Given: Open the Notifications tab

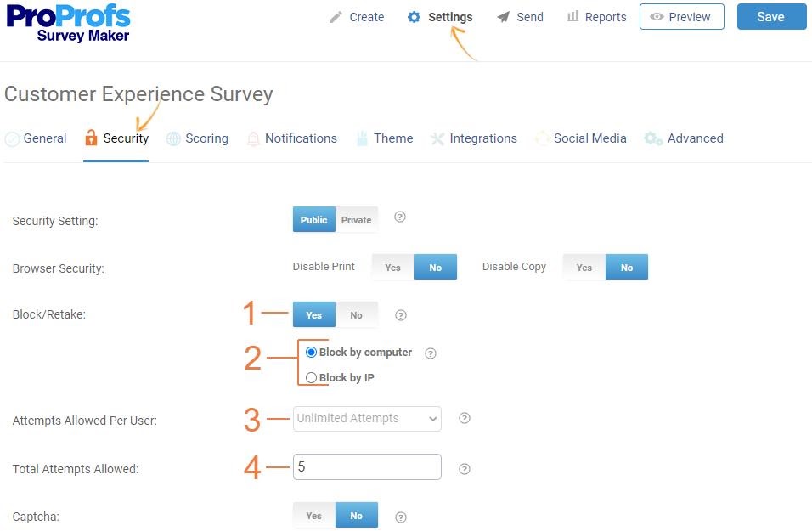Looking at the screenshot, I should [x=291, y=138].
